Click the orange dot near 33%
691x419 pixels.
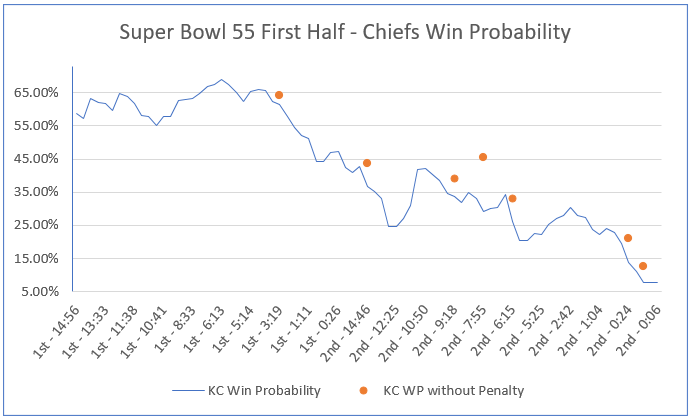(x=512, y=199)
